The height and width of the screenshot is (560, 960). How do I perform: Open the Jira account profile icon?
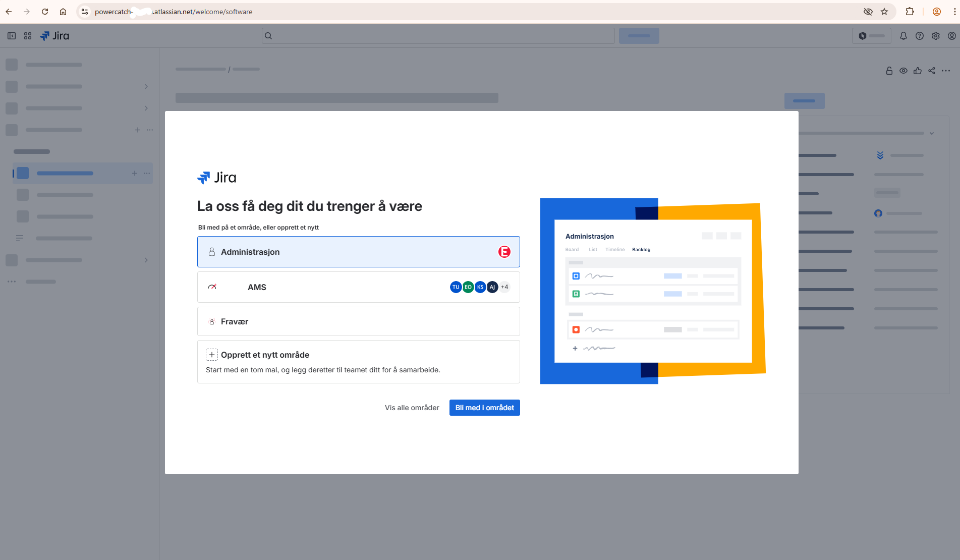[952, 36]
